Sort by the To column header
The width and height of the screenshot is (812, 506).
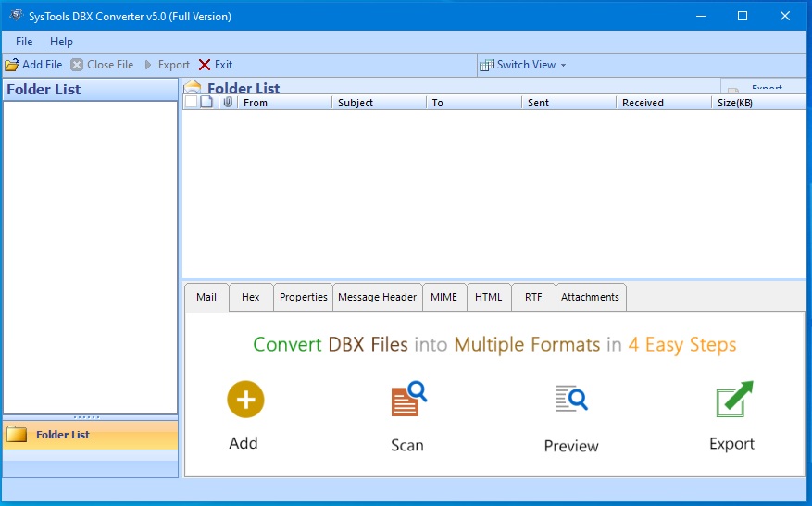473,103
